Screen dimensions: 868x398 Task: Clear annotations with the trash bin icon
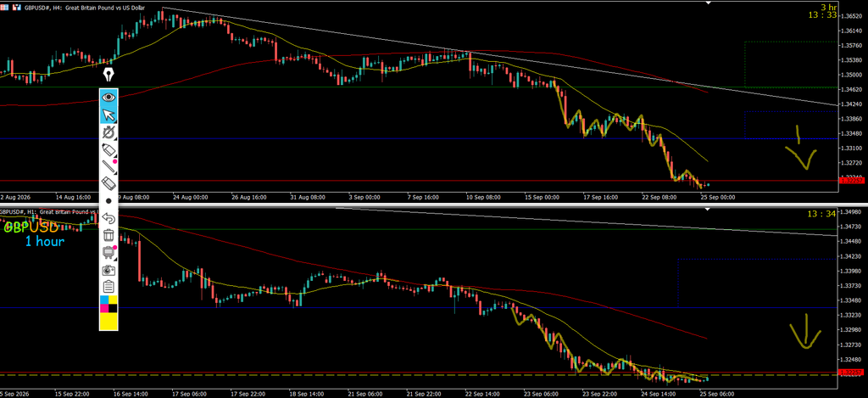coord(108,235)
